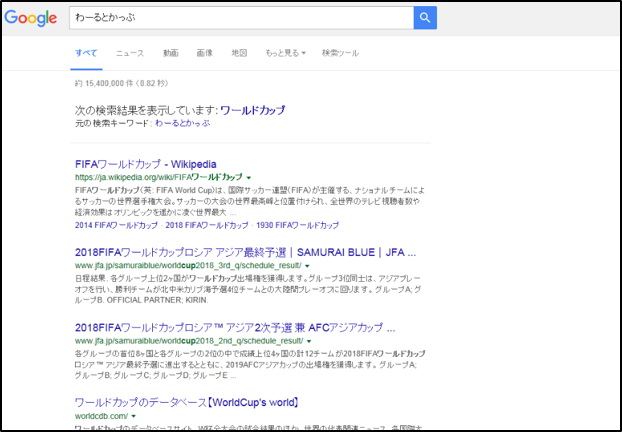Click the ja.wikipedia.org green URL text

click(x=159, y=177)
